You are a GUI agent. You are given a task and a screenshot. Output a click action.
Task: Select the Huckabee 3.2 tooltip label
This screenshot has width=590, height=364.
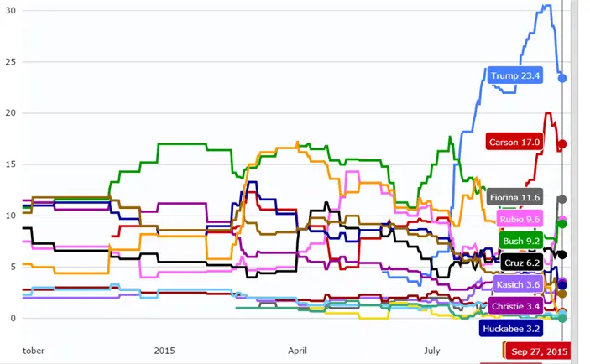(512, 330)
